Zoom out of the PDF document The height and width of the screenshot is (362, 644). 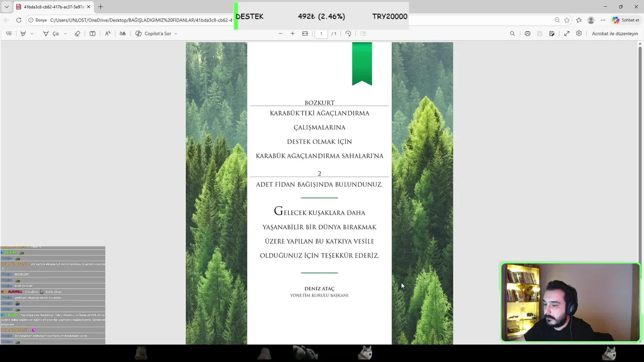click(281, 34)
